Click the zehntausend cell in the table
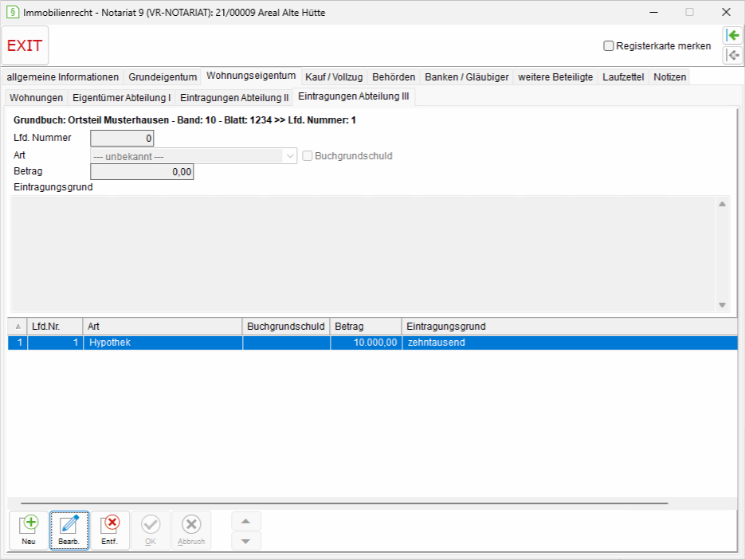 coord(570,343)
